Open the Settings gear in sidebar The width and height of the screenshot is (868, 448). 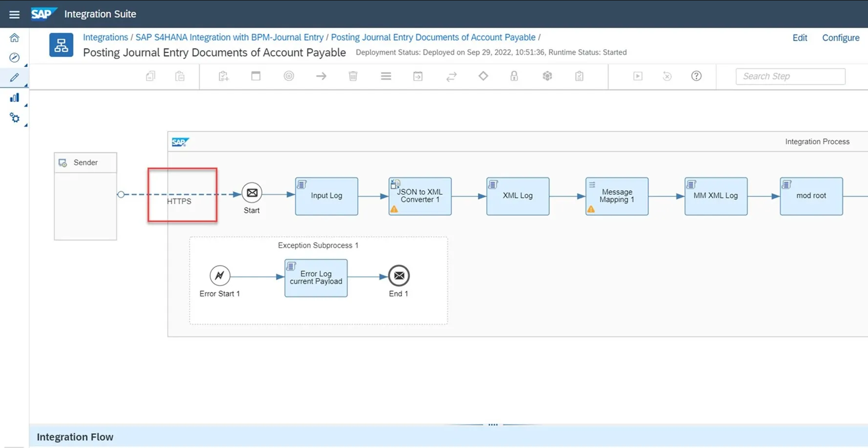click(x=14, y=118)
